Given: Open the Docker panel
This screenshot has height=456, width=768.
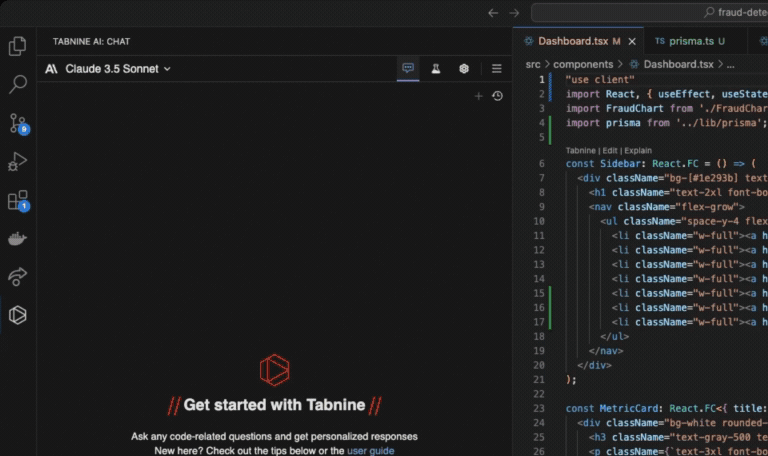Looking at the screenshot, I should click(17, 239).
